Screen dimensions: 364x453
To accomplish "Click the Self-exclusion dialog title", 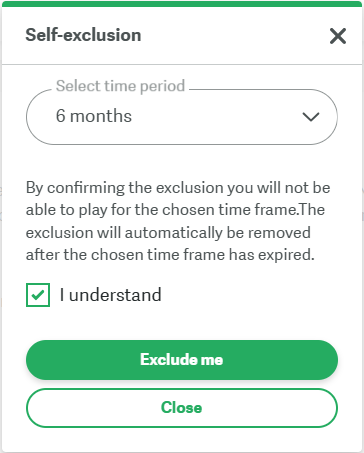I will pyautogui.click(x=83, y=35).
